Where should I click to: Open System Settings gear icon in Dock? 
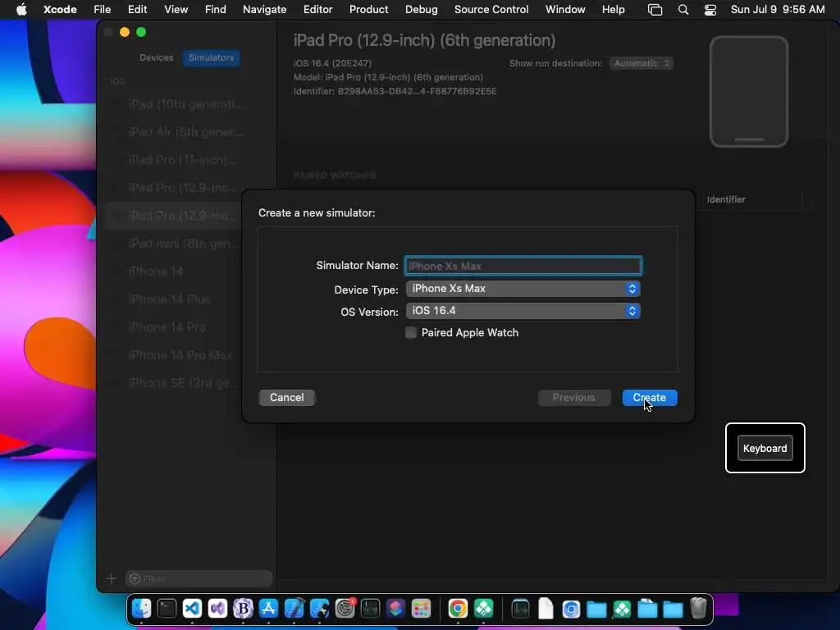pos(345,609)
